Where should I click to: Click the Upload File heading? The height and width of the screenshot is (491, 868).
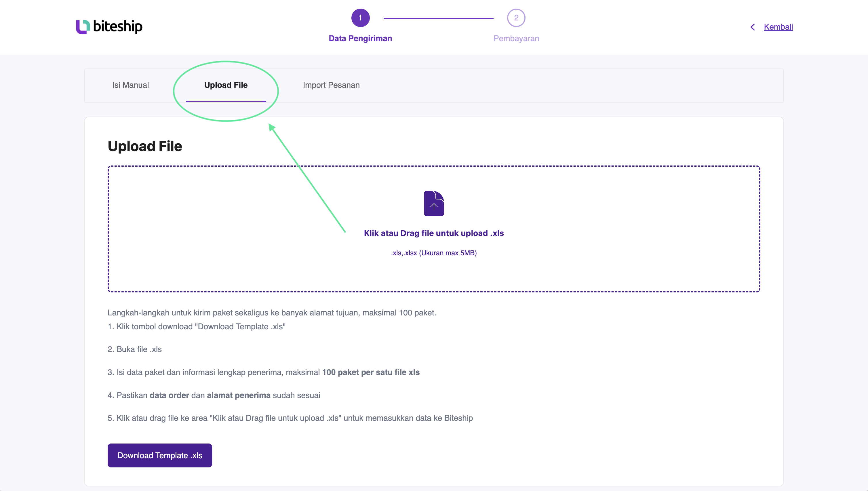coord(145,146)
